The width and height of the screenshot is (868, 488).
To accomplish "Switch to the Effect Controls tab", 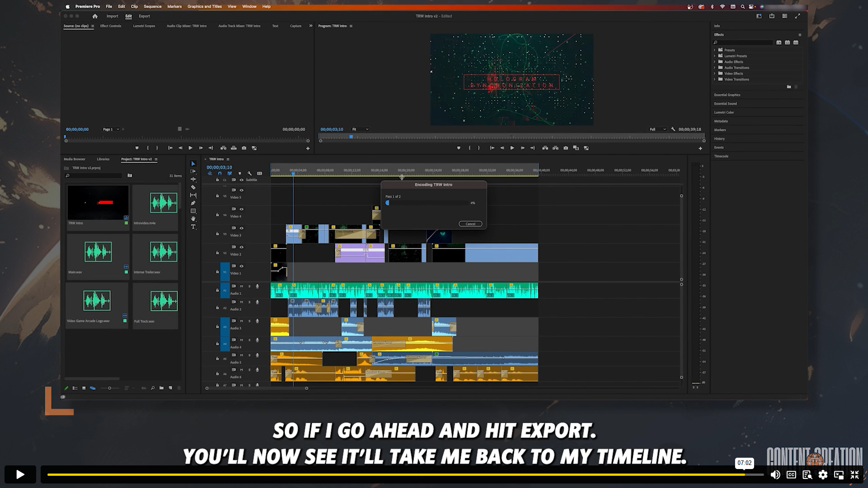I will 110,26.
